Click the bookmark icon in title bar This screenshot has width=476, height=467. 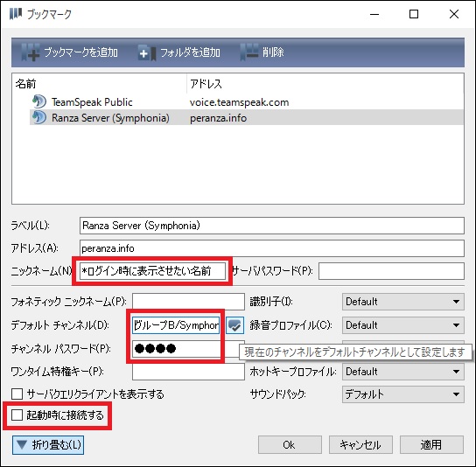point(16,14)
